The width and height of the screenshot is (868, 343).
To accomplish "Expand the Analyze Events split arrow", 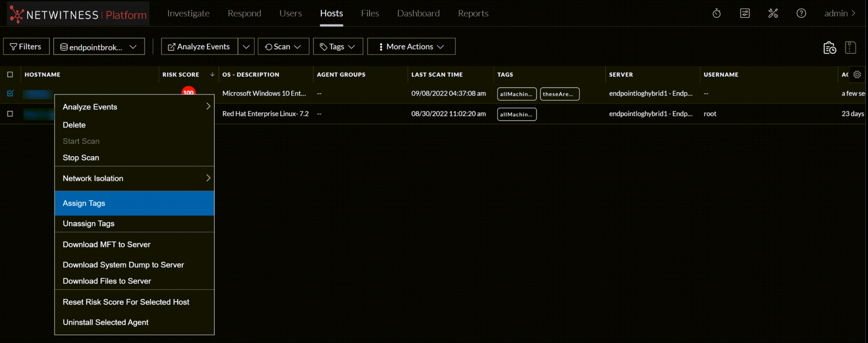I will pyautogui.click(x=246, y=47).
